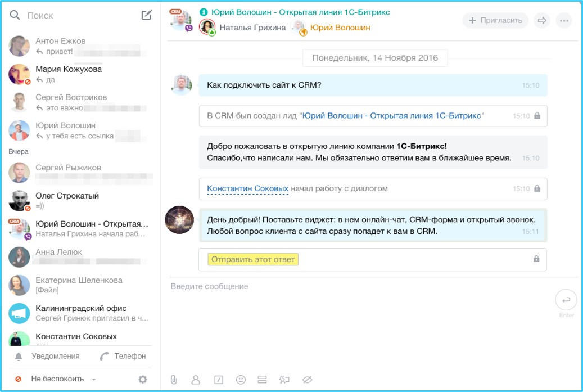Open the three-dots more options menu
The image size is (583, 392).
pyautogui.click(x=564, y=20)
